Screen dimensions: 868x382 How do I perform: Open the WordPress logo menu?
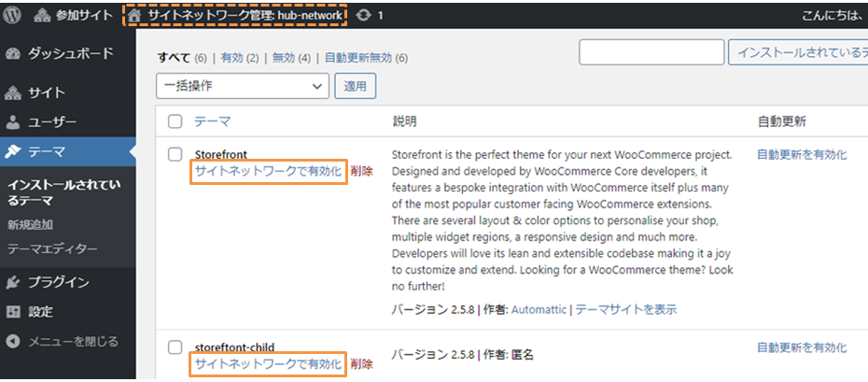point(12,16)
